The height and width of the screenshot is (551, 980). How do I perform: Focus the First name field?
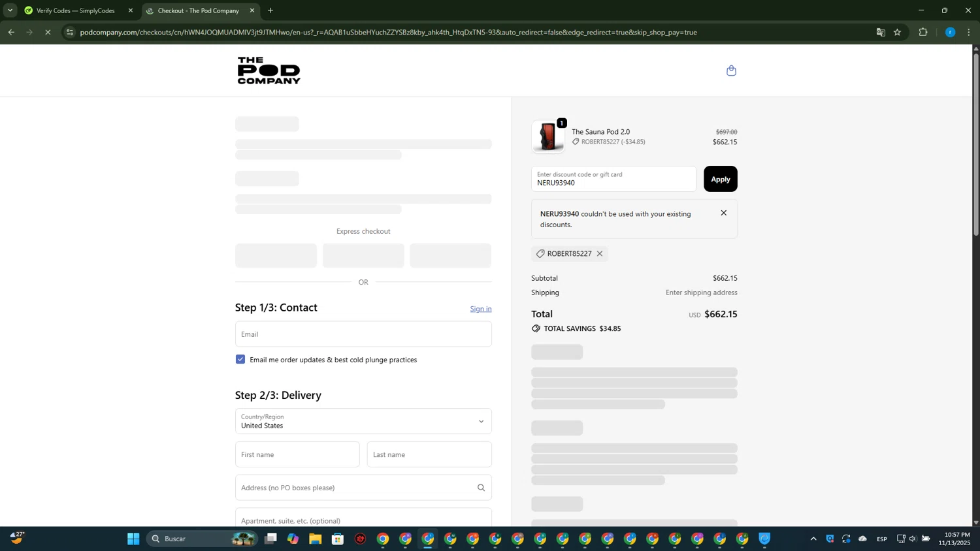tap(297, 454)
